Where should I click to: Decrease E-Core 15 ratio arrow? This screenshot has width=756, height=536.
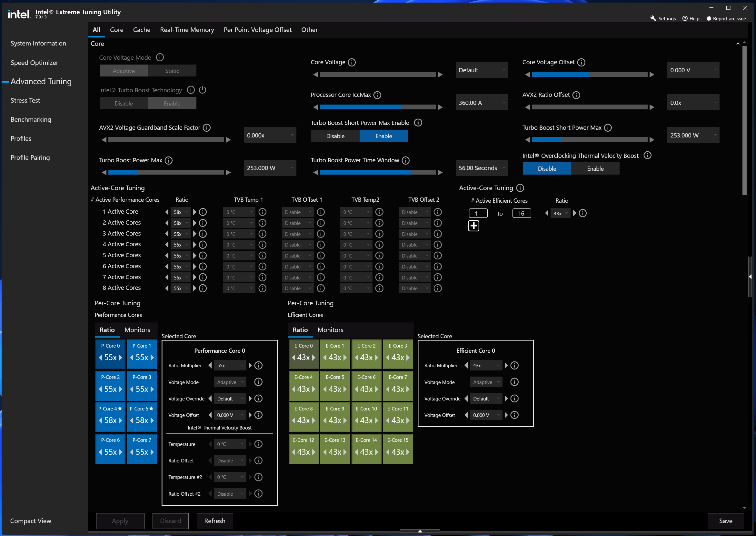click(388, 452)
